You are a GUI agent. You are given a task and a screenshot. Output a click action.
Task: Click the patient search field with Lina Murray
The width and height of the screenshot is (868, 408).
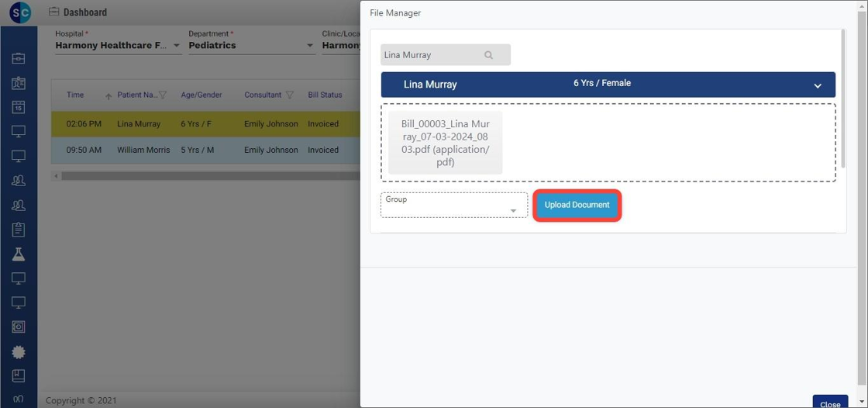[431, 55]
